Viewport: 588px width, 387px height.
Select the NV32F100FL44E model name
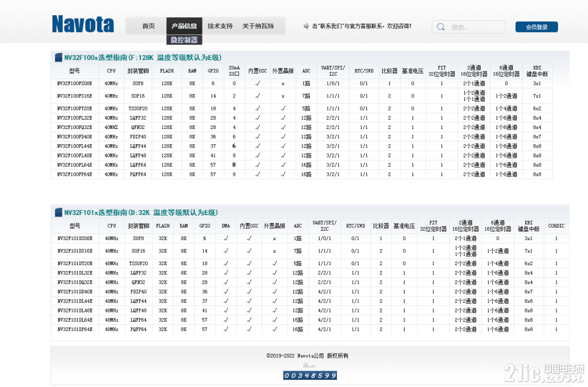(75, 146)
